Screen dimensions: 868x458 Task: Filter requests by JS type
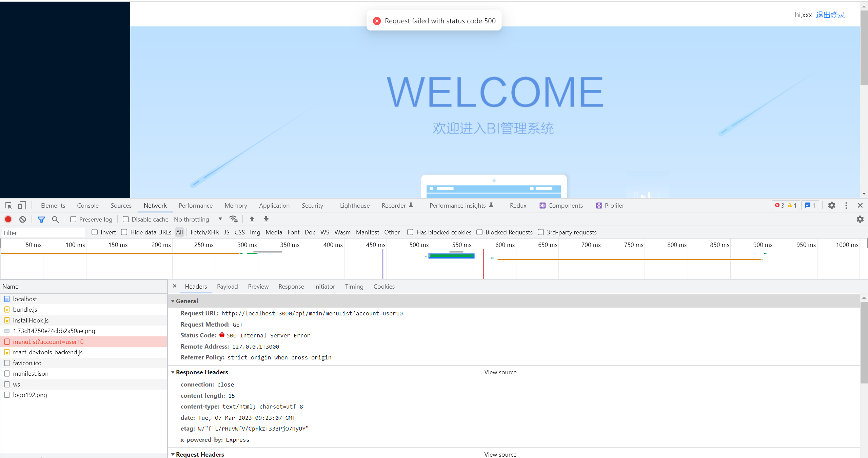pos(227,232)
